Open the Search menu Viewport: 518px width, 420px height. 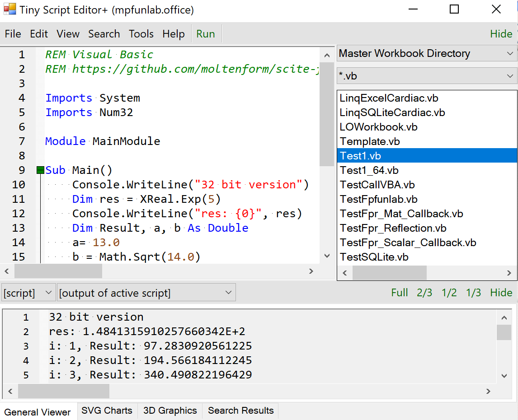click(104, 34)
